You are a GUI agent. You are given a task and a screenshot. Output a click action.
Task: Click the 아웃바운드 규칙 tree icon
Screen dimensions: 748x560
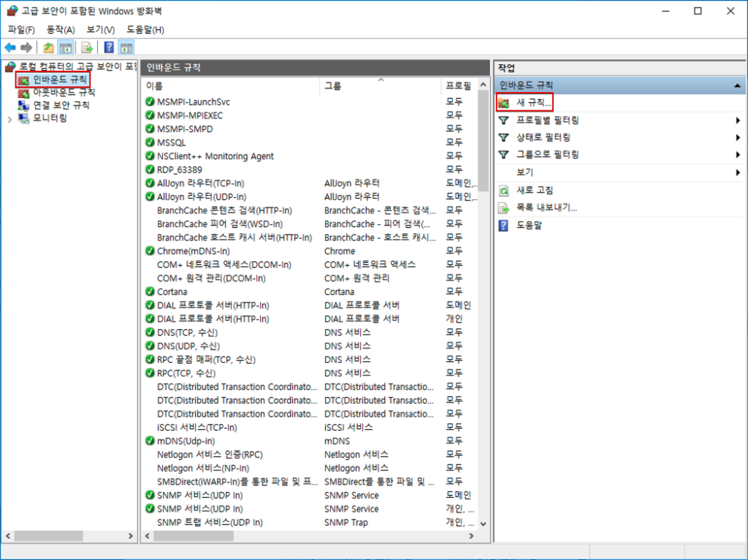(23, 93)
